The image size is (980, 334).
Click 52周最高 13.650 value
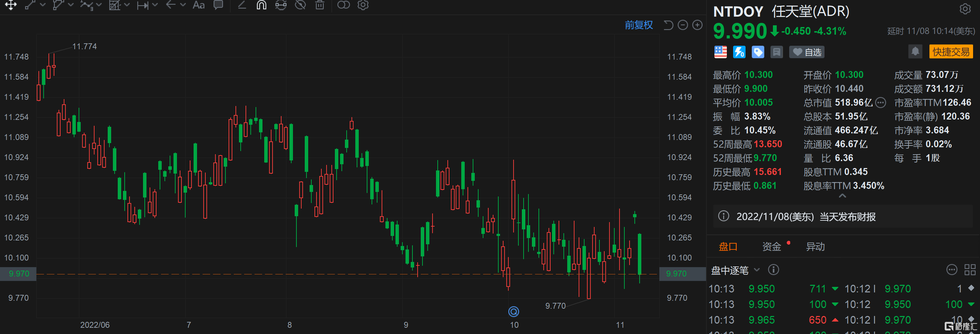768,144
